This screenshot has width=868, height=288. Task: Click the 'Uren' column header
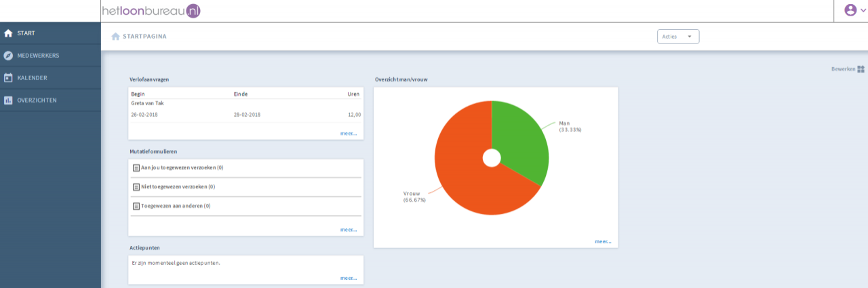pyautogui.click(x=353, y=94)
